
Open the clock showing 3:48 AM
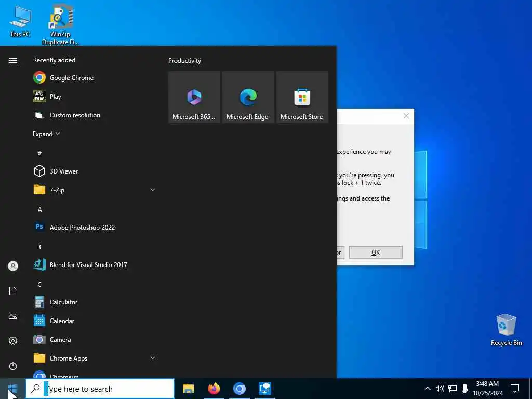tap(487, 389)
